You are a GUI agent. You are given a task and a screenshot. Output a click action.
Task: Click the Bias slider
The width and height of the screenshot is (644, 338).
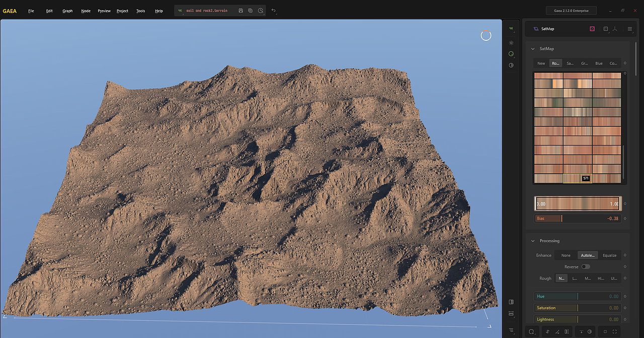click(578, 219)
